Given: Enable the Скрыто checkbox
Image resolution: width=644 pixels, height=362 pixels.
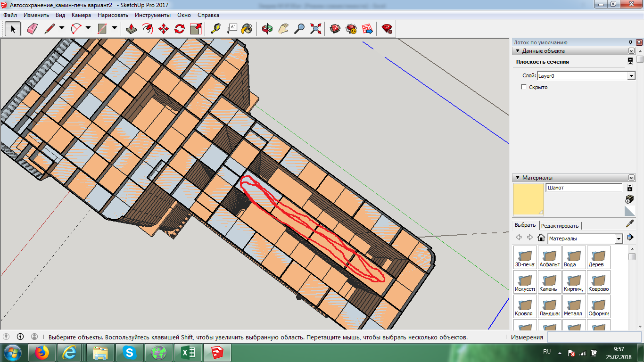Looking at the screenshot, I should click(524, 87).
